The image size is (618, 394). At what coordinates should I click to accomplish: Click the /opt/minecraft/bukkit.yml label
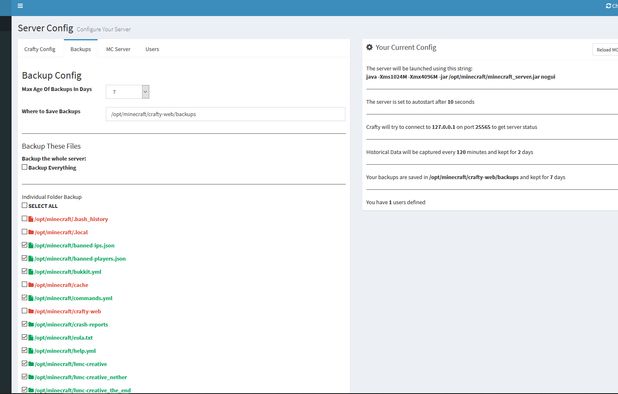(68, 272)
